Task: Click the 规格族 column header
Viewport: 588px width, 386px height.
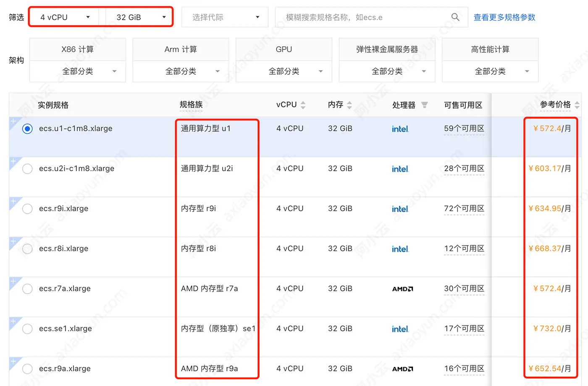Action: [x=191, y=105]
